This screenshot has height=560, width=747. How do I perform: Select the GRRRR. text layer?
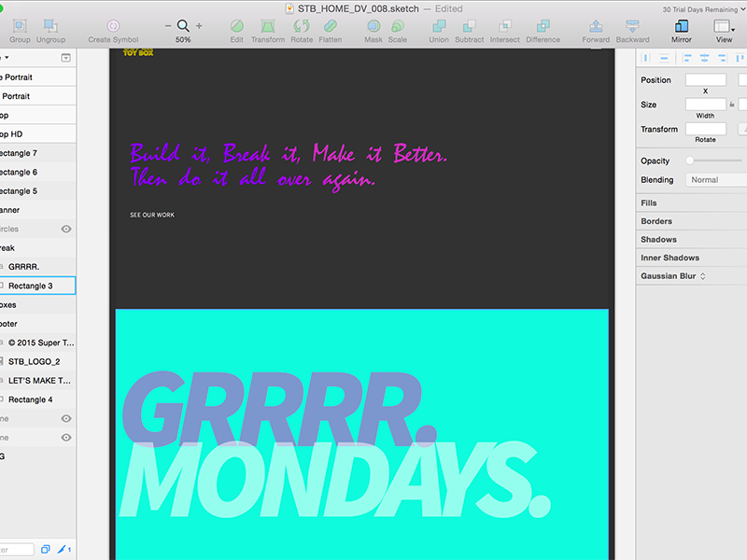[37, 267]
